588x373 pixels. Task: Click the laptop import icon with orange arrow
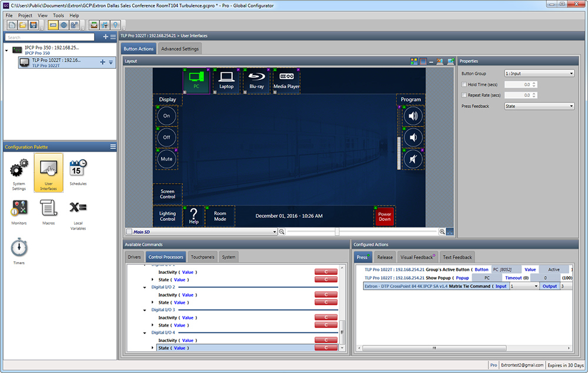coord(440,61)
